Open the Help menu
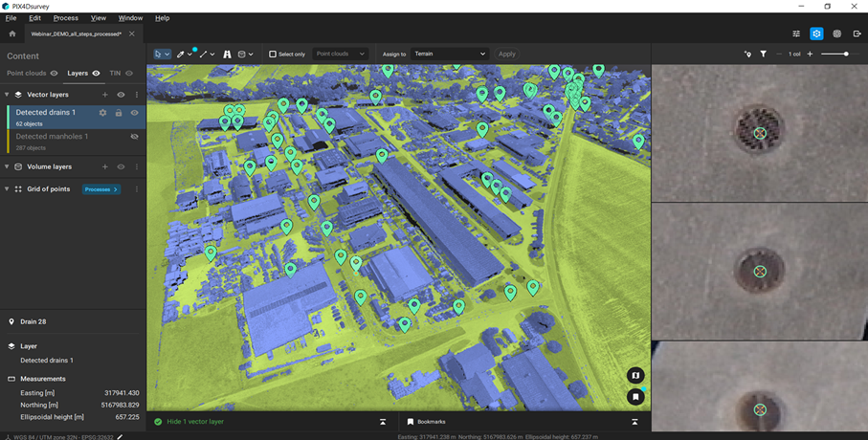 [162, 18]
